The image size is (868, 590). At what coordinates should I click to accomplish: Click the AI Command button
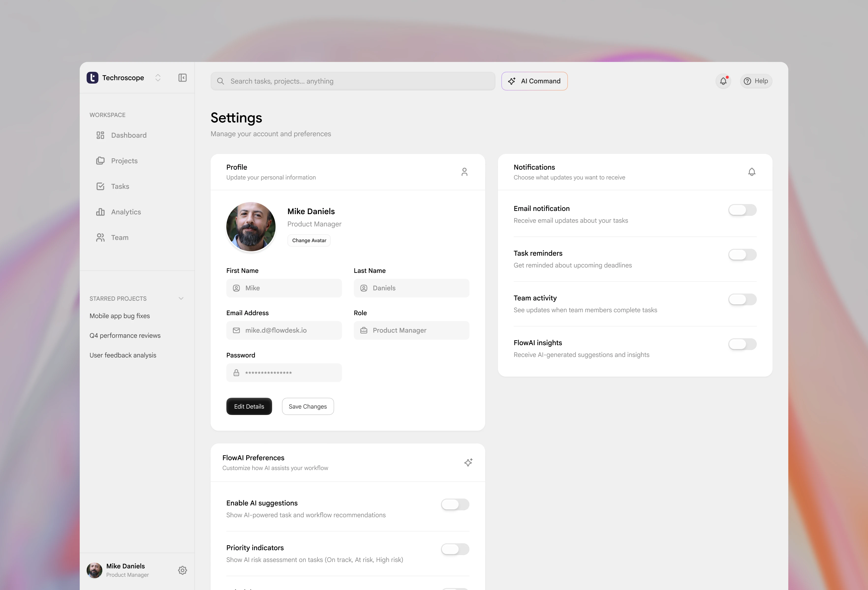coord(534,81)
